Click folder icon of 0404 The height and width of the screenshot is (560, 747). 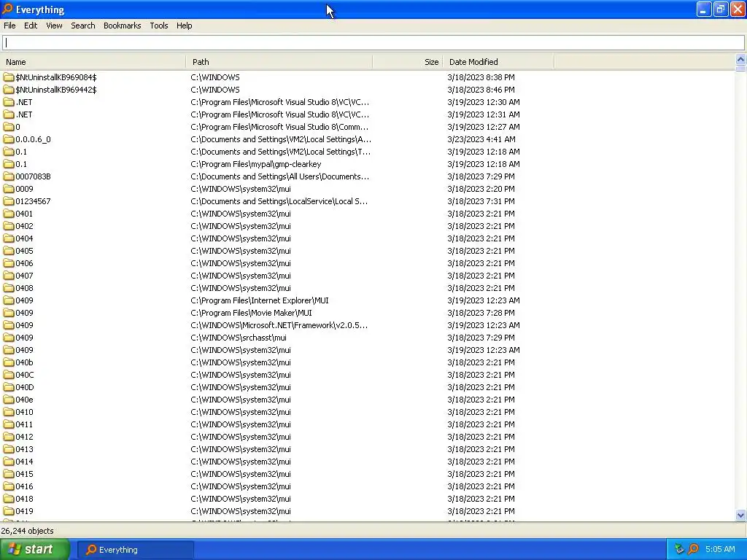(x=9, y=238)
